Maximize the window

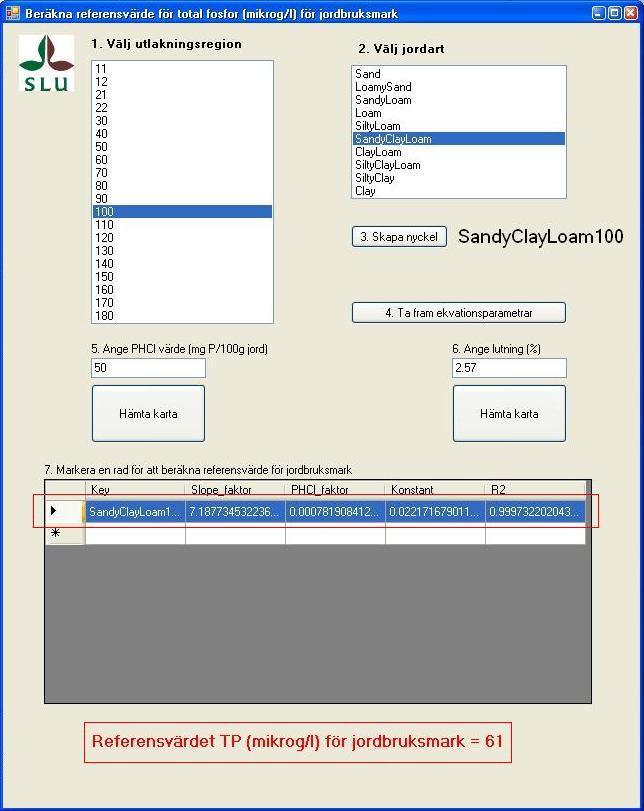pos(615,13)
